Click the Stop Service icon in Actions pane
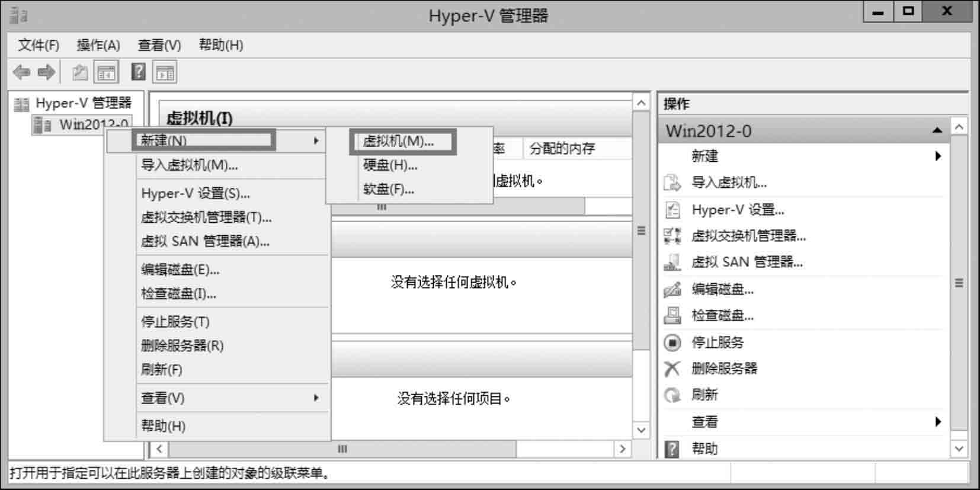The width and height of the screenshot is (980, 490). coord(672,342)
